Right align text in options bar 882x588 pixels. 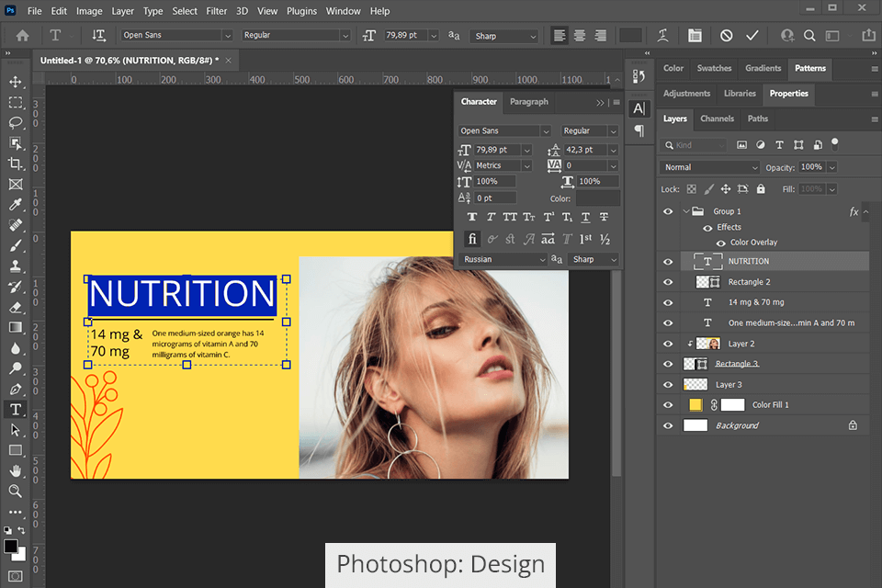[600, 36]
